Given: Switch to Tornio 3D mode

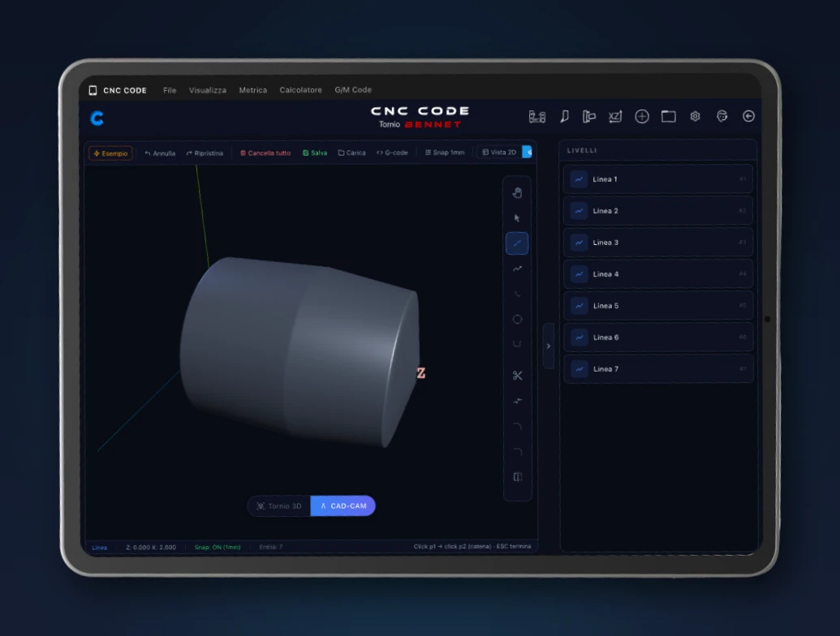Looking at the screenshot, I should (x=279, y=506).
